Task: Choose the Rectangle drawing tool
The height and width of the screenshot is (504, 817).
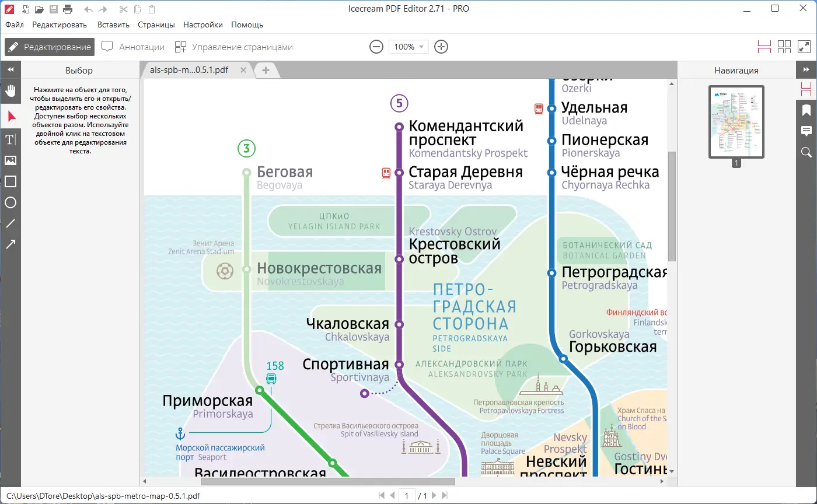Action: [x=10, y=181]
